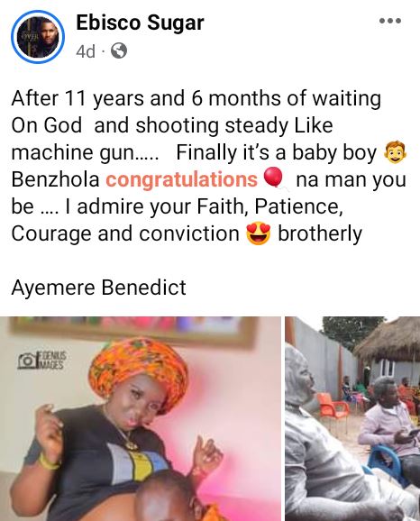Tap the colored congratulations text
The width and height of the screenshot is (420, 521).
tap(181, 179)
